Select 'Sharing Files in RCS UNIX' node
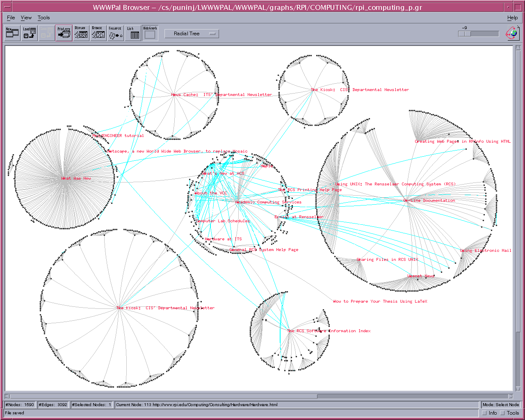This screenshot has width=525, height=420. point(387,260)
